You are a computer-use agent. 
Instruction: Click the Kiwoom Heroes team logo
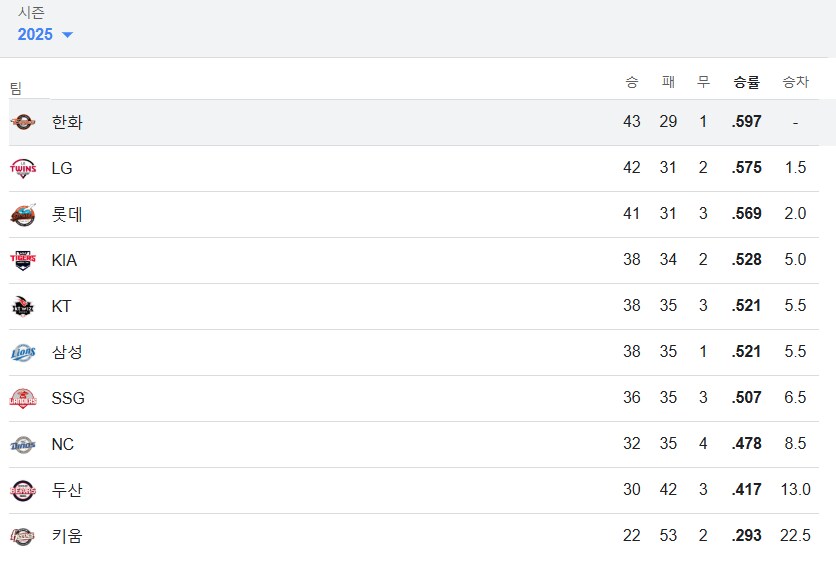point(23,536)
